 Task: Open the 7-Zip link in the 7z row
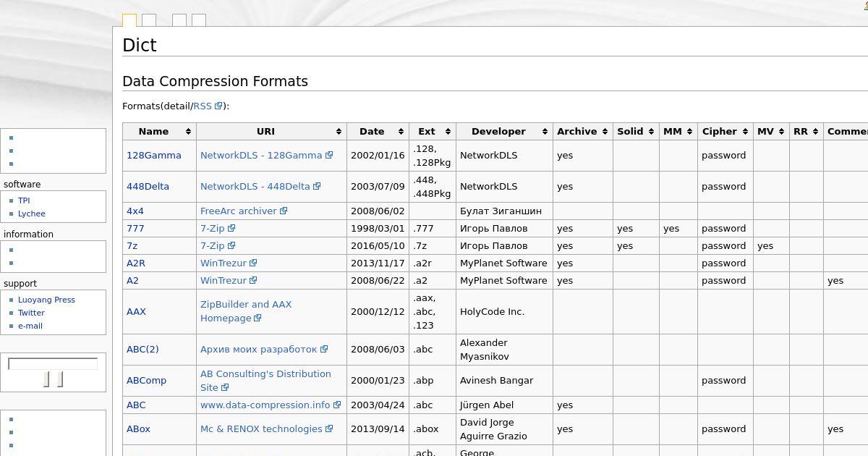[213, 245]
